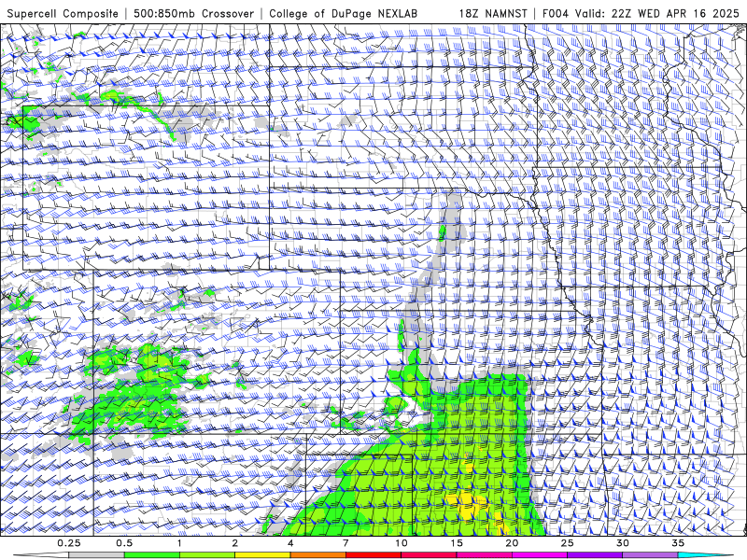Pick the yellow-green legend segment between 1 and 2

206,555
